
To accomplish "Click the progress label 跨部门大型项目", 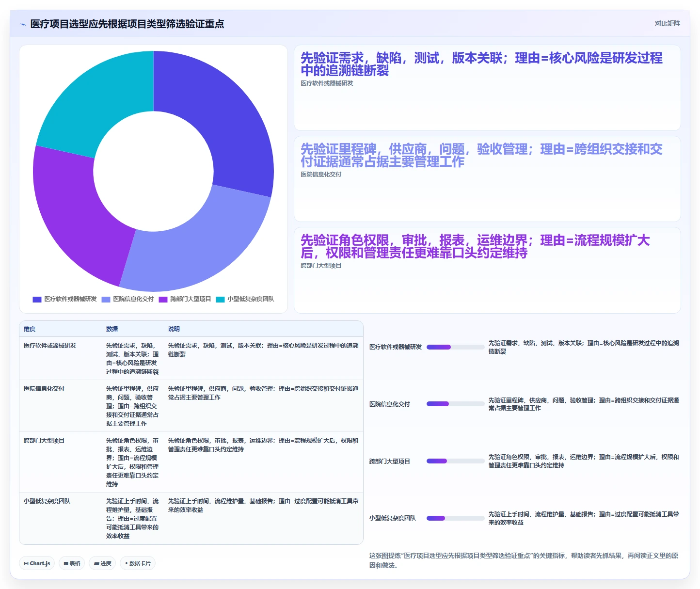I will [x=390, y=462].
